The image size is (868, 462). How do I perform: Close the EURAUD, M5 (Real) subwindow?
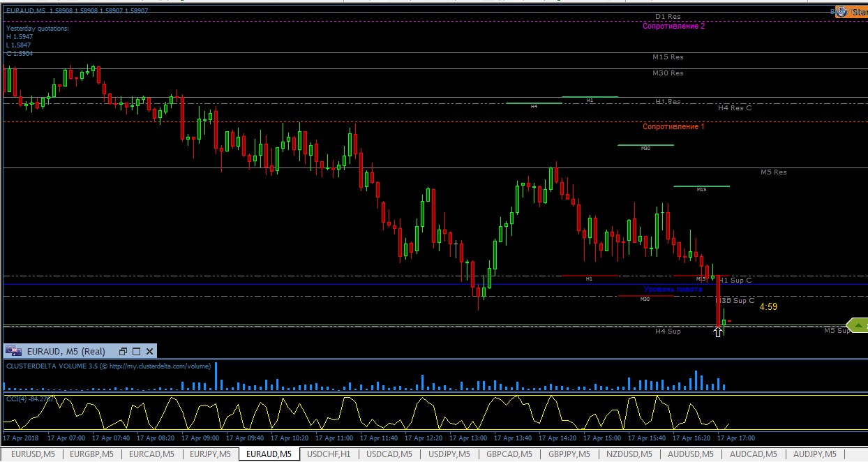149,351
